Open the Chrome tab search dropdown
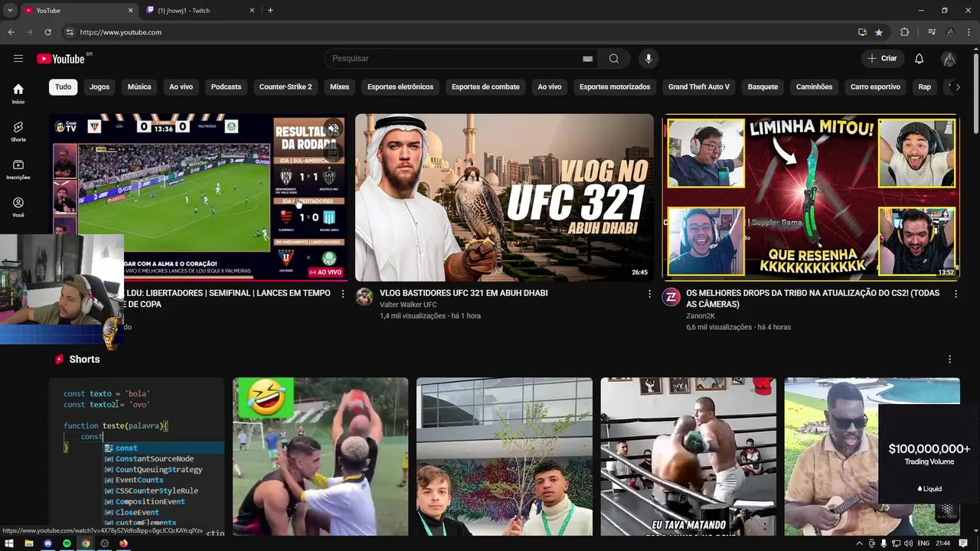The image size is (980, 551). [x=10, y=11]
